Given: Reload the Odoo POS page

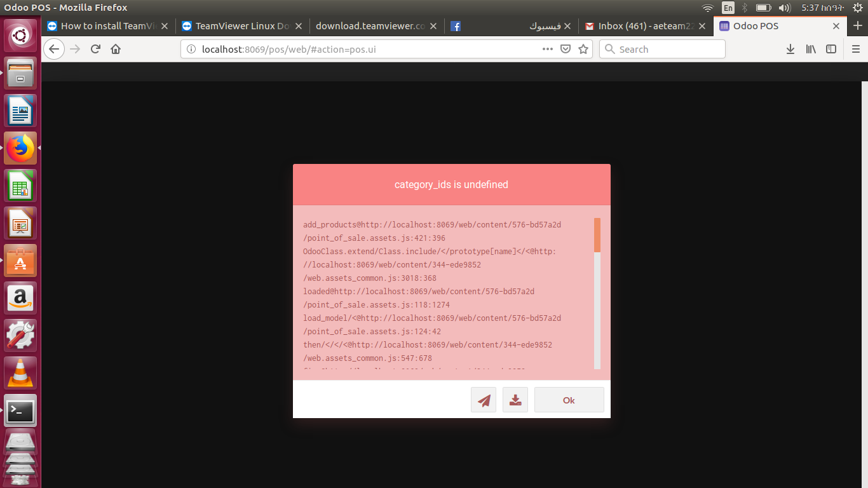Looking at the screenshot, I should point(95,49).
